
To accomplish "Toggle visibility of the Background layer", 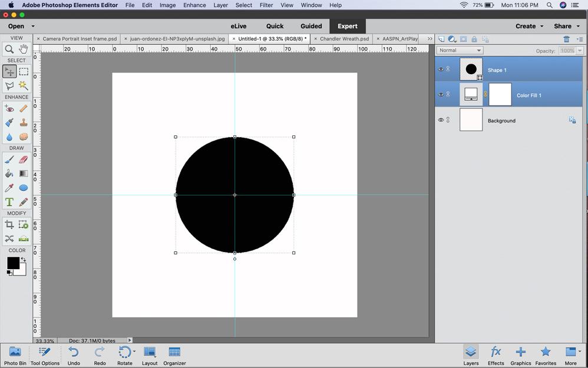I will pyautogui.click(x=441, y=120).
